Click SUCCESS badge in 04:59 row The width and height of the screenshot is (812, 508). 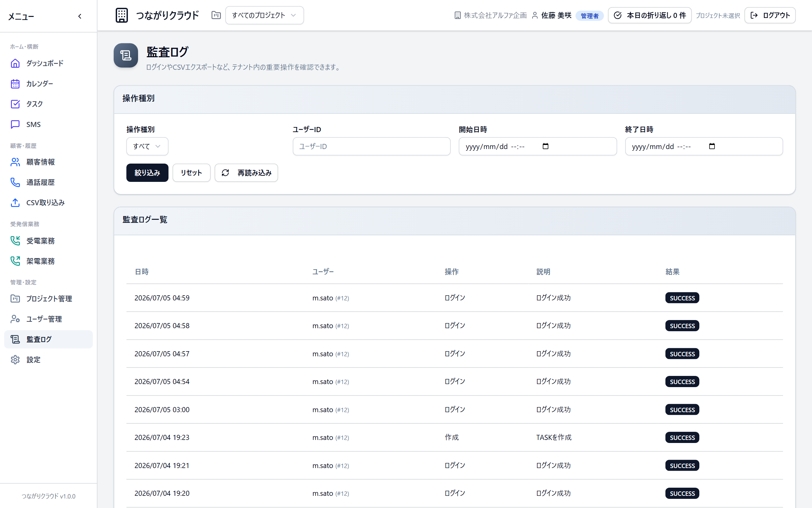pyautogui.click(x=682, y=298)
